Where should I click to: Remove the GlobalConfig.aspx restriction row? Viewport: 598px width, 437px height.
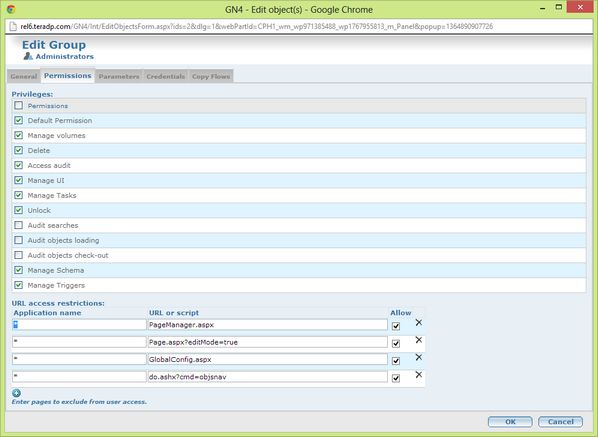click(x=419, y=357)
